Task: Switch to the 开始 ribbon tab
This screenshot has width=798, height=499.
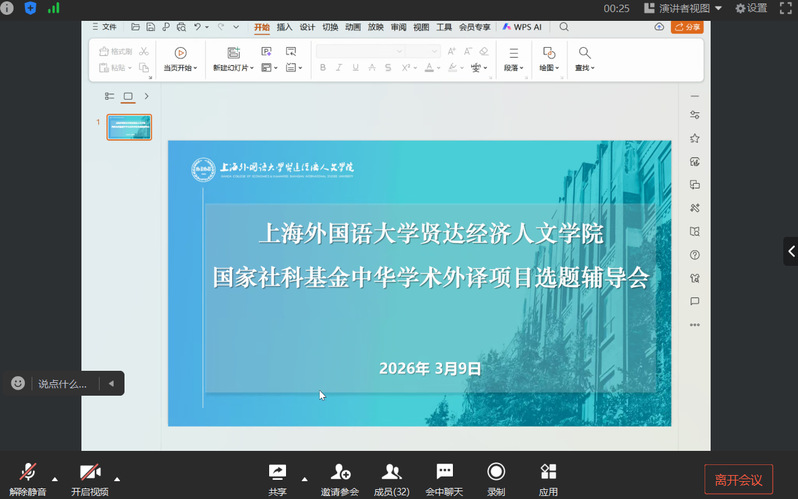Action: 262,27
